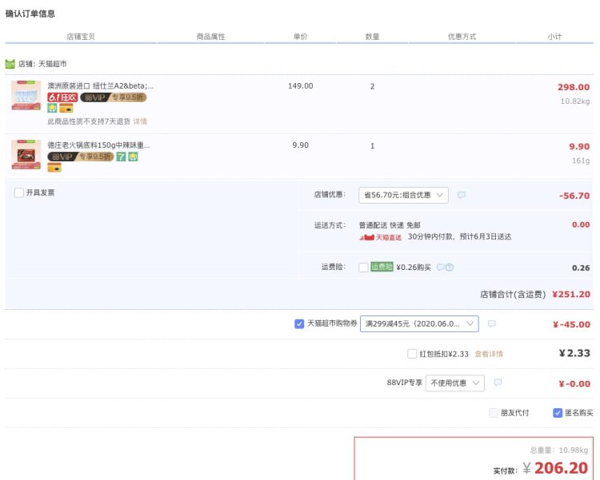The width and height of the screenshot is (600, 480).
Task: Click comment icon beside 店铺优惠 dropdown
Action: (462, 195)
